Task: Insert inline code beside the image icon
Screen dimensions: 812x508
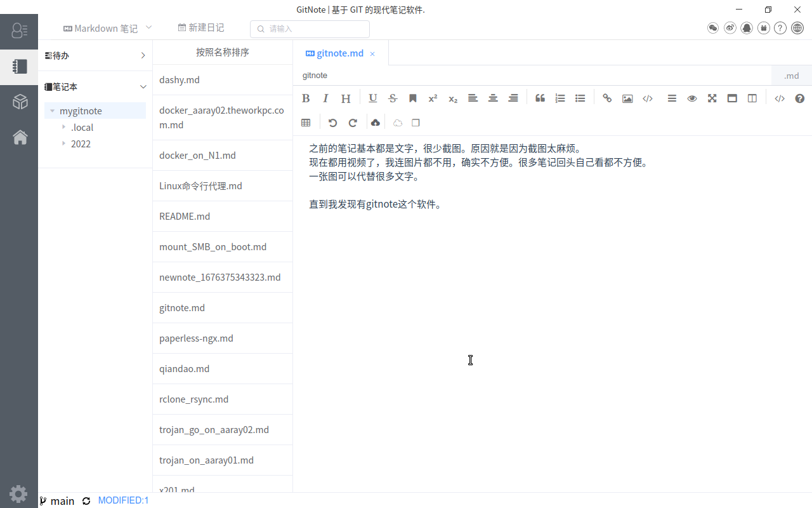Action: tap(648, 98)
